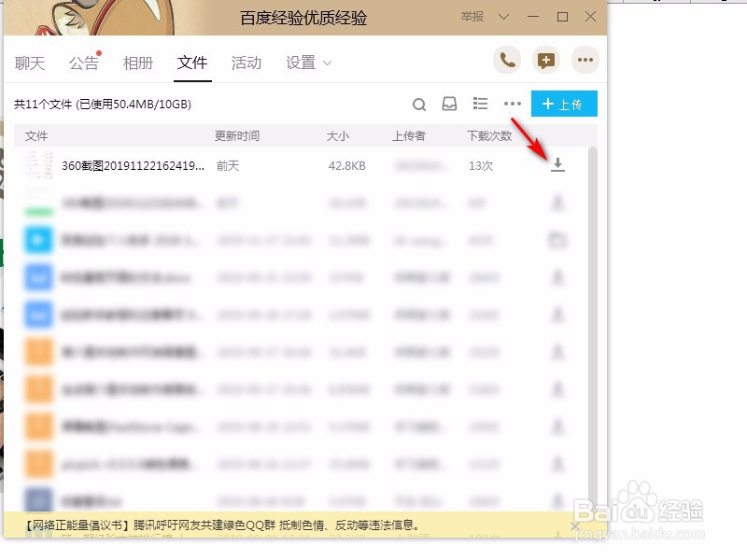Open 360截图20191122162419 file name
Viewport: 747px width, 560px height.
(133, 166)
